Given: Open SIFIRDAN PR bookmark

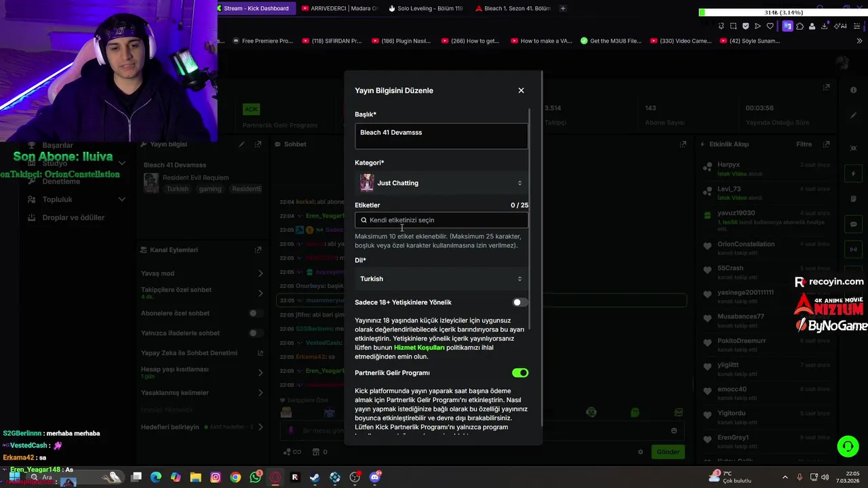Looking at the screenshot, I should point(331,41).
